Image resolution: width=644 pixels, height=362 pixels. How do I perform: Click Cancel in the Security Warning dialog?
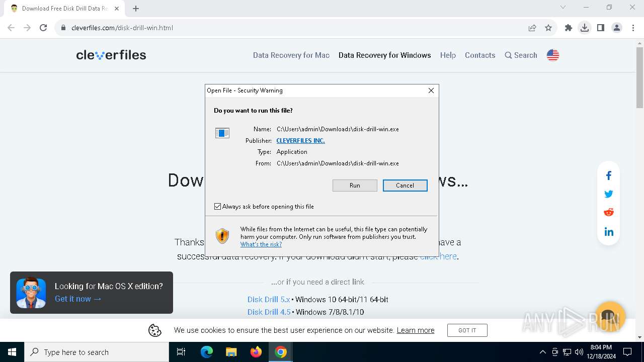(x=405, y=186)
